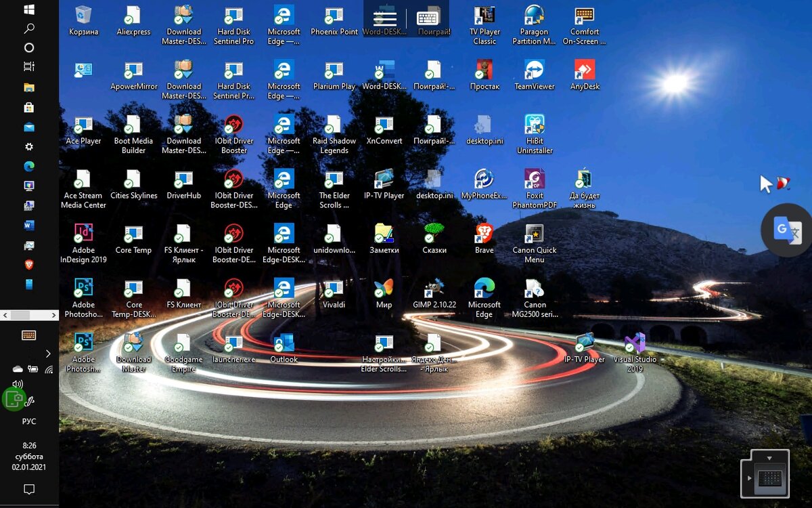Select Да будет жизнь desktop icon

pos(585,190)
